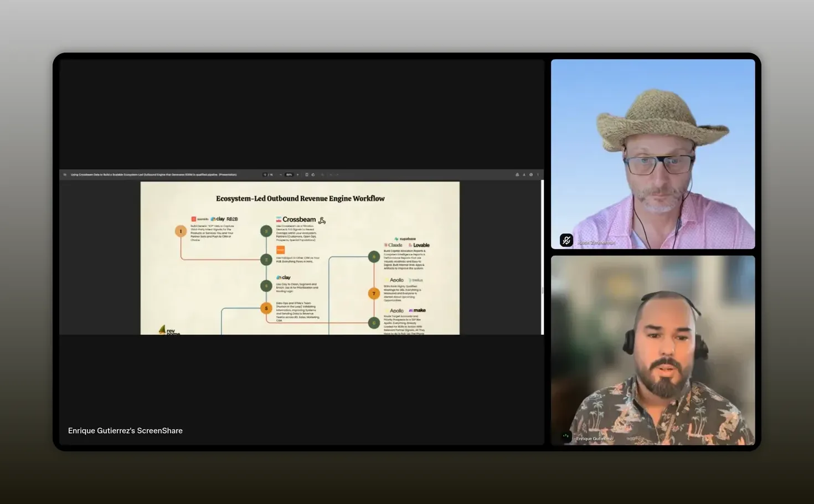Click the clay logo next to RB2B

pos(218,219)
